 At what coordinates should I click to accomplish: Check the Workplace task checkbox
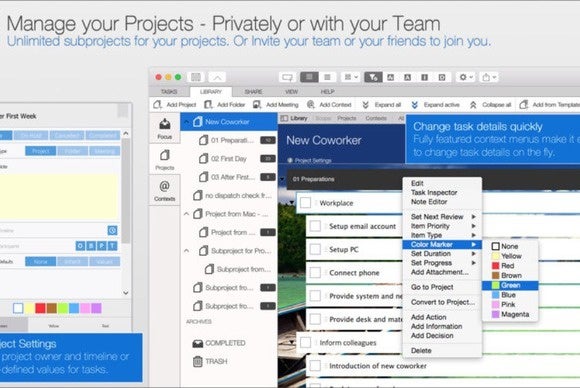tap(305, 203)
